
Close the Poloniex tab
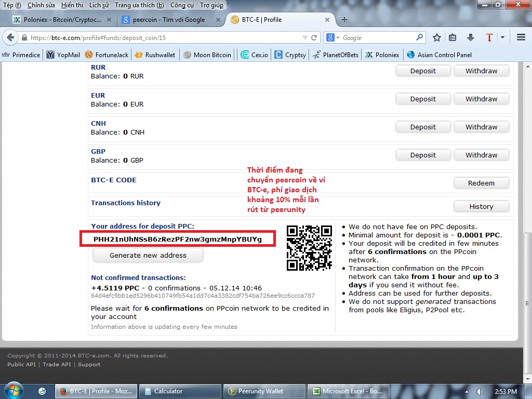pyautogui.click(x=109, y=20)
